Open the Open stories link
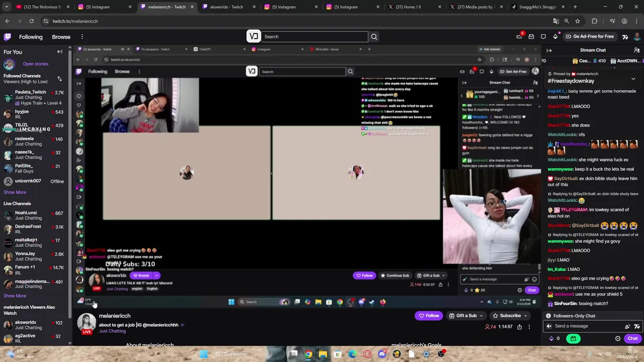The height and width of the screenshot is (362, 644). pyautogui.click(x=35, y=64)
